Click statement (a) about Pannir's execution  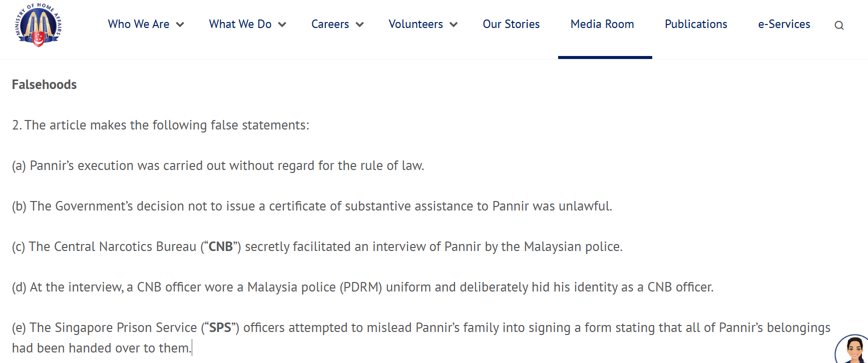(218, 165)
